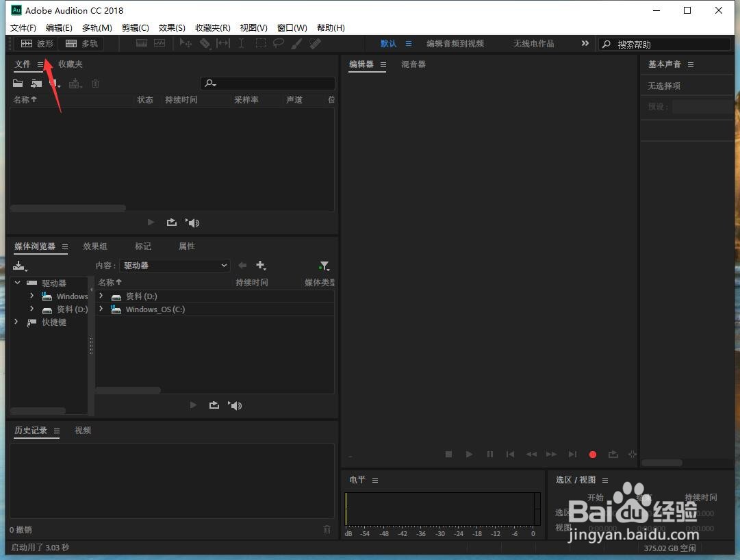Select the Paintbrush Selection tool

coord(296,43)
